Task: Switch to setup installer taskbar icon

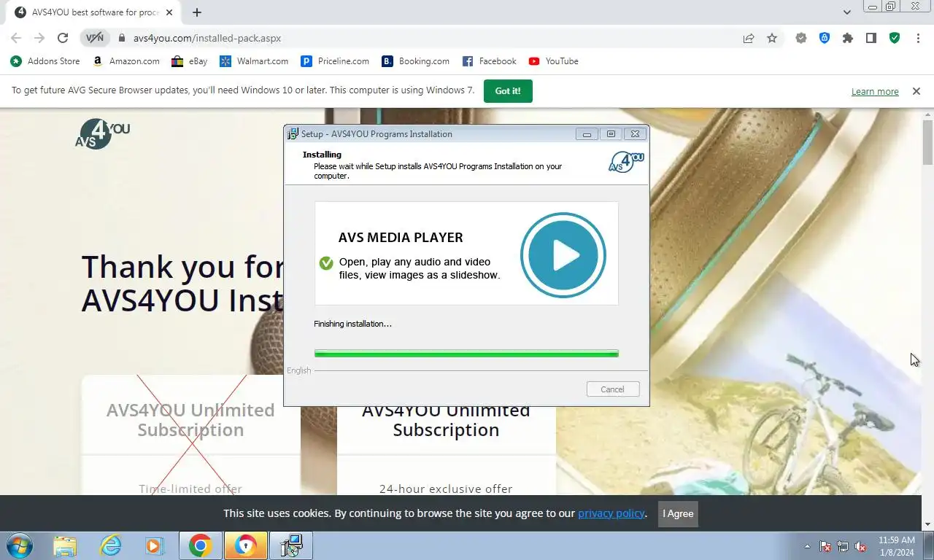Action: (x=291, y=545)
